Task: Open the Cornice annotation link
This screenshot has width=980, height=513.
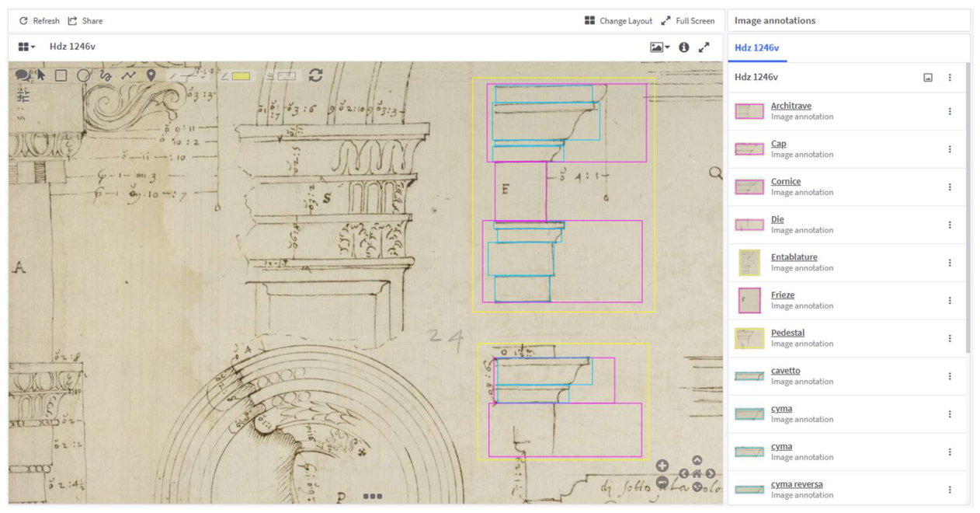Action: [786, 182]
